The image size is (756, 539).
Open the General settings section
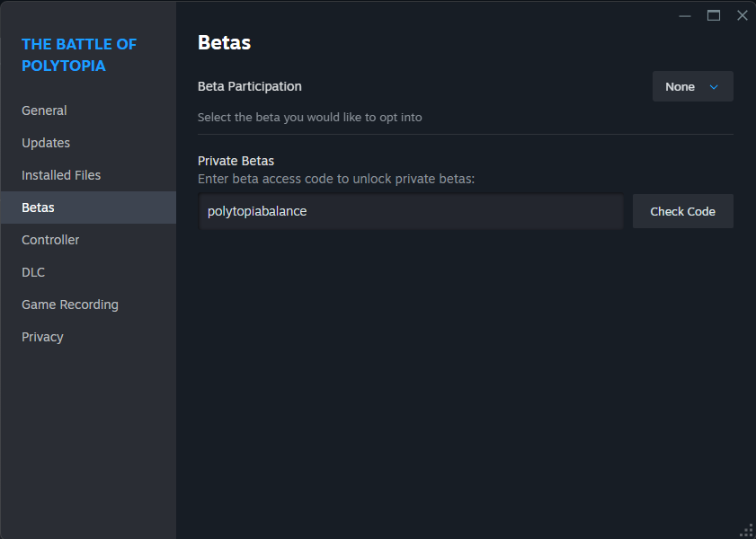(88, 110)
